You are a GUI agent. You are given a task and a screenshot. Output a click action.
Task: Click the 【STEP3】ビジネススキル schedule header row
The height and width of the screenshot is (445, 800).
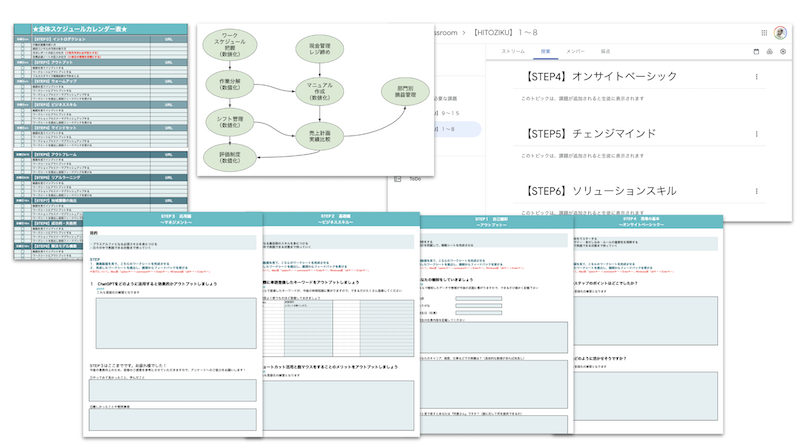pyautogui.click(x=101, y=105)
